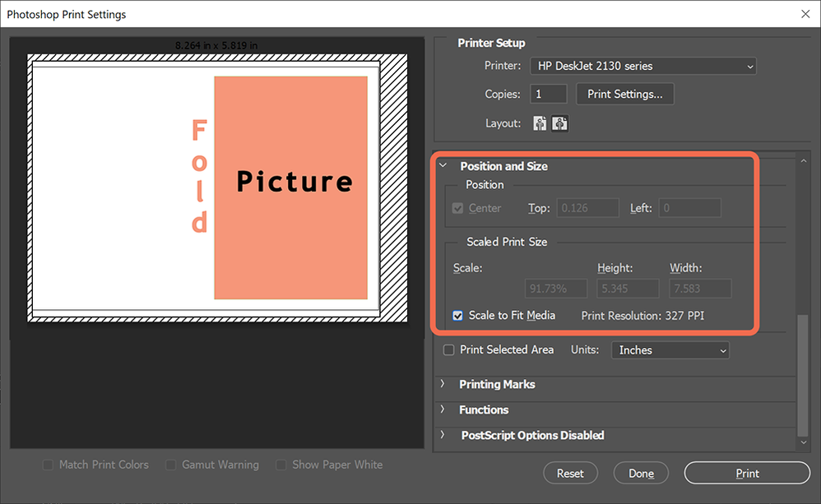Click the Print Settings... button
This screenshot has height=504, width=821.
[625, 94]
